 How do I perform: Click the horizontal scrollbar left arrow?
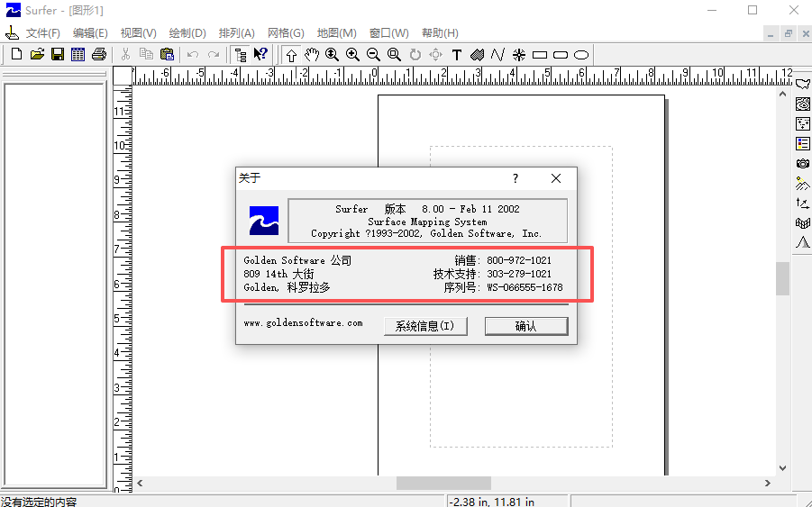140,484
